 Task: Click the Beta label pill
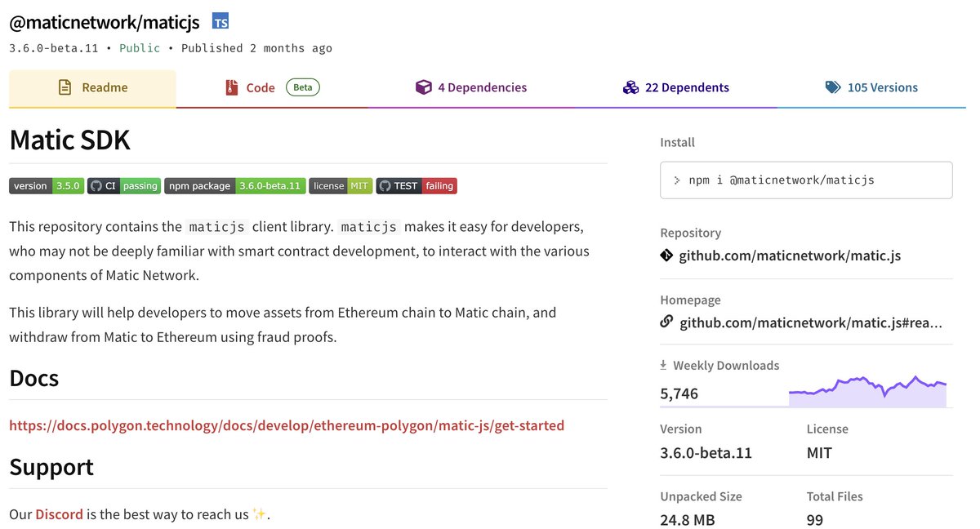[303, 87]
